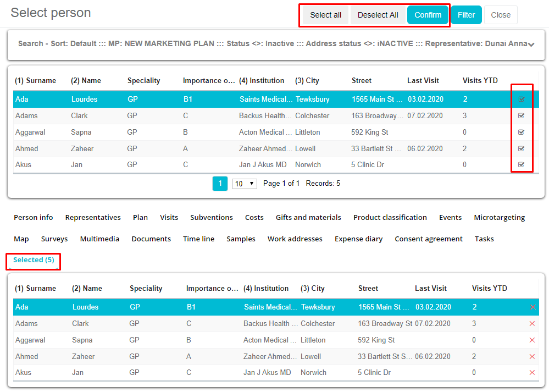Image resolution: width=549 pixels, height=392 pixels.
Task: Open the records per page dropdown
Action: click(245, 184)
